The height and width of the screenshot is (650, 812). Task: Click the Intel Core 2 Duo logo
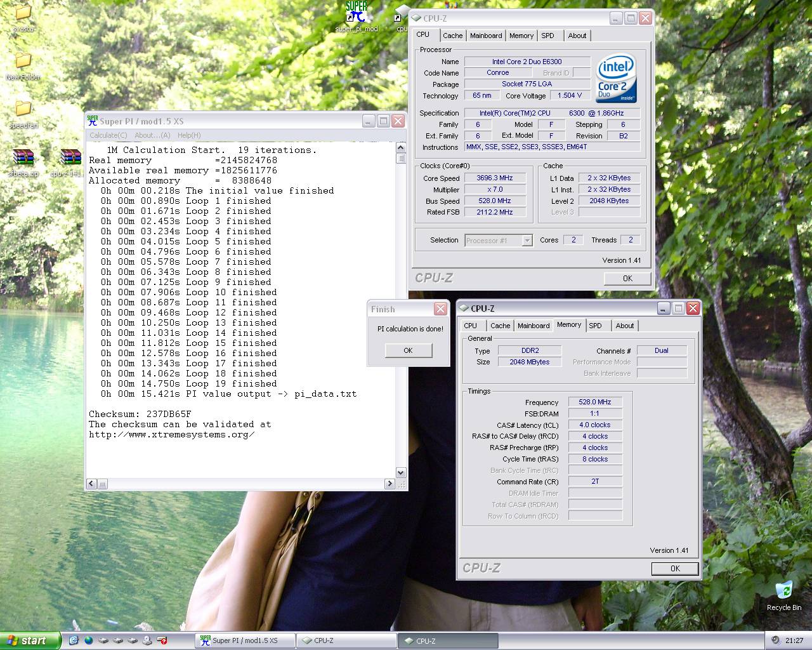pyautogui.click(x=615, y=78)
